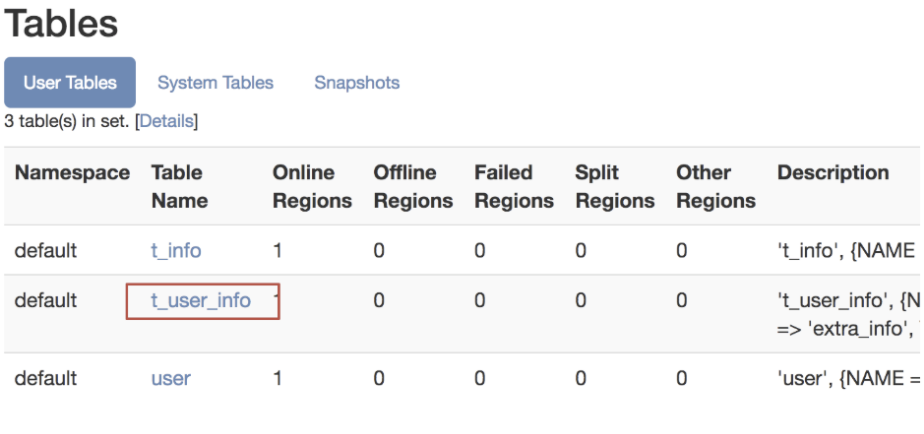924x434 pixels.
Task: Click the Failed Regions column header
Action: click(514, 186)
